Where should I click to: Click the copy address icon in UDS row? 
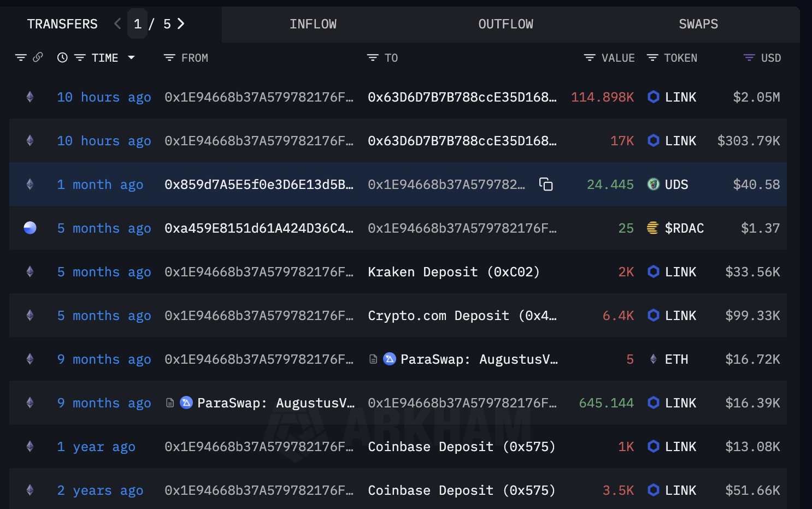pos(546,185)
